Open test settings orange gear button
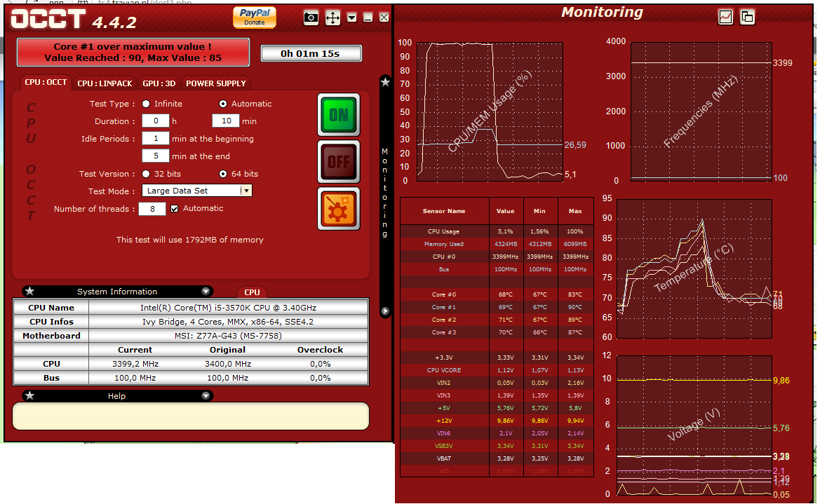The image size is (827, 504). point(339,209)
